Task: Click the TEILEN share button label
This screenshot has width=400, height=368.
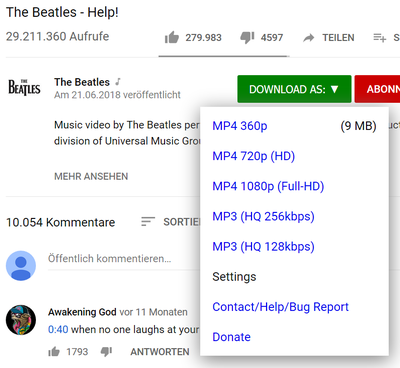Action: click(x=338, y=38)
